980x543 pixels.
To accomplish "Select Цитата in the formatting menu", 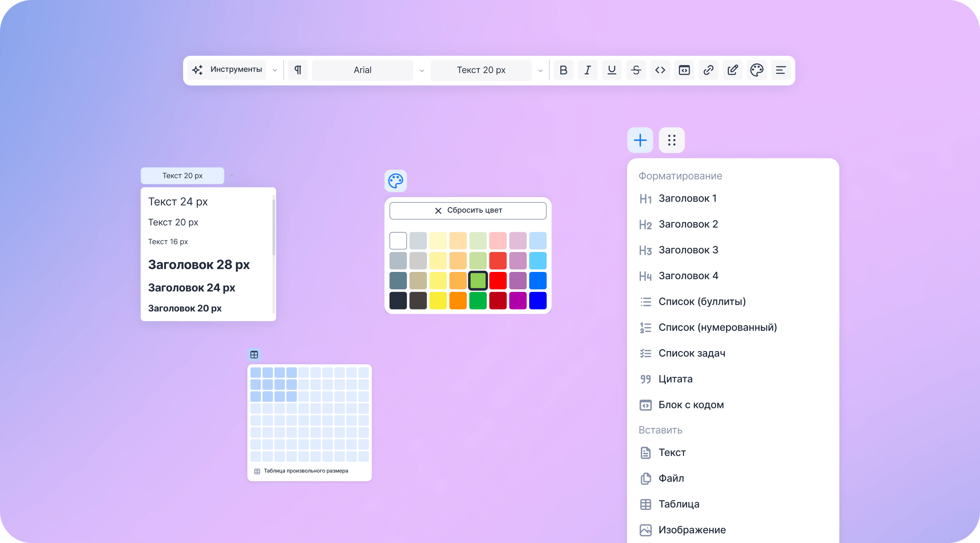I will (675, 379).
